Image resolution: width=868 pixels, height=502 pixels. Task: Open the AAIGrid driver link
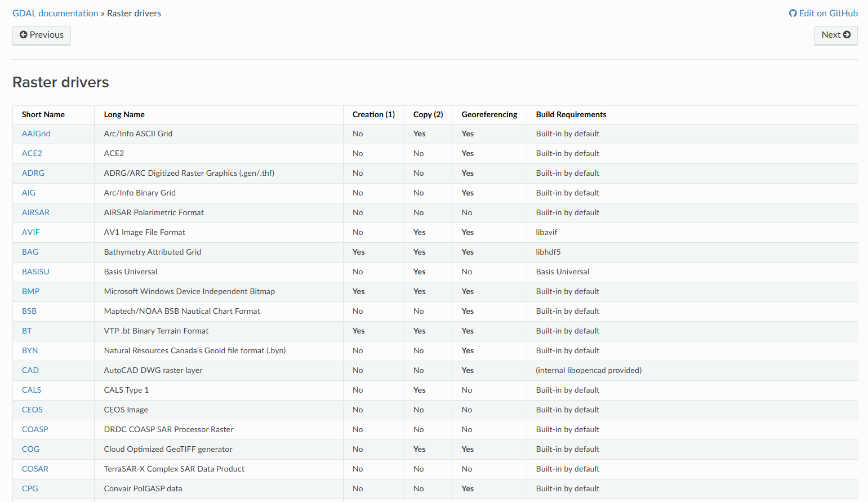pos(36,134)
